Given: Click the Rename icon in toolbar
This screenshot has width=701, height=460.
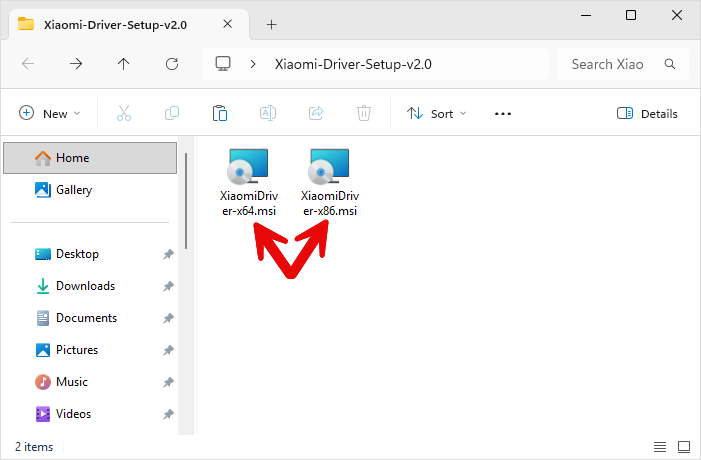Looking at the screenshot, I should [268, 113].
